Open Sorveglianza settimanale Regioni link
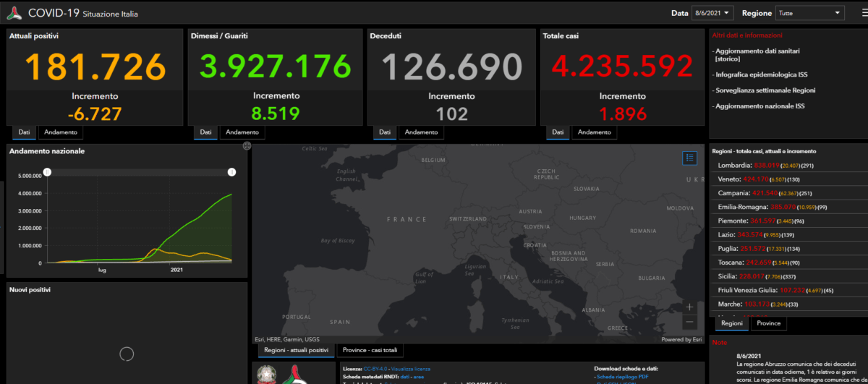This screenshot has width=868, height=384. [x=765, y=90]
